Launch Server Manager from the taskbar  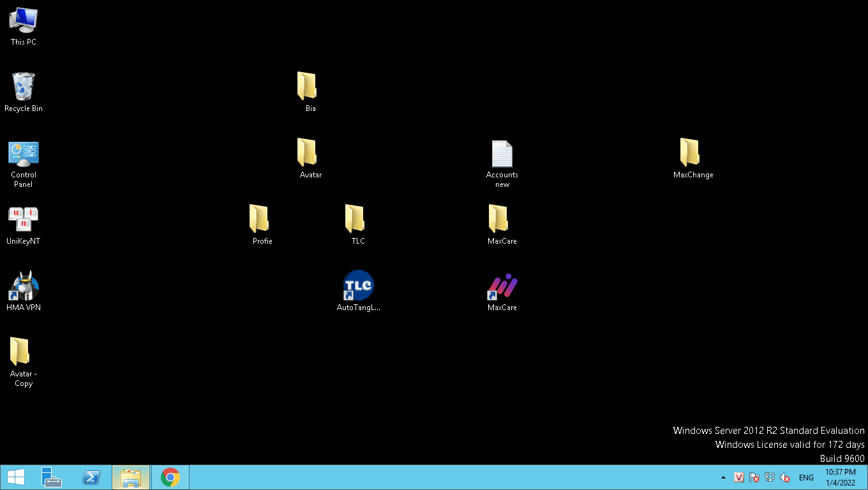pos(52,477)
